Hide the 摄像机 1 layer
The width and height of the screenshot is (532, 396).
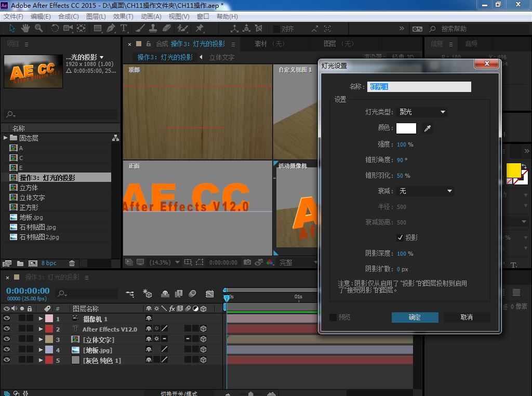6,318
